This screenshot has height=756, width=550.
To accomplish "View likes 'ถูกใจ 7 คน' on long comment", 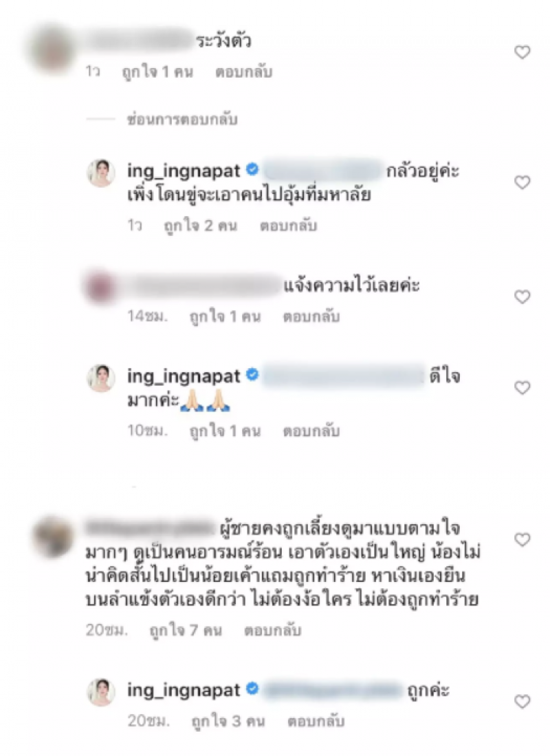I will click(x=186, y=630).
